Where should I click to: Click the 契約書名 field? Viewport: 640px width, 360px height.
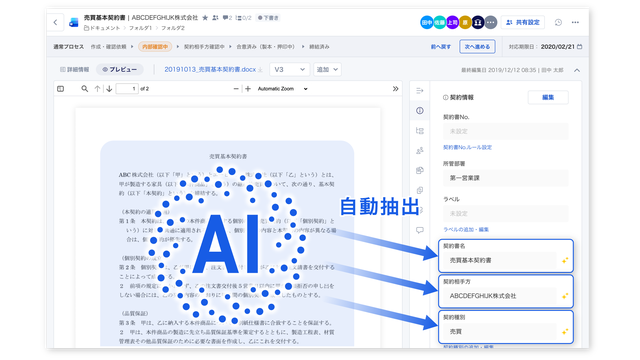[x=500, y=260]
